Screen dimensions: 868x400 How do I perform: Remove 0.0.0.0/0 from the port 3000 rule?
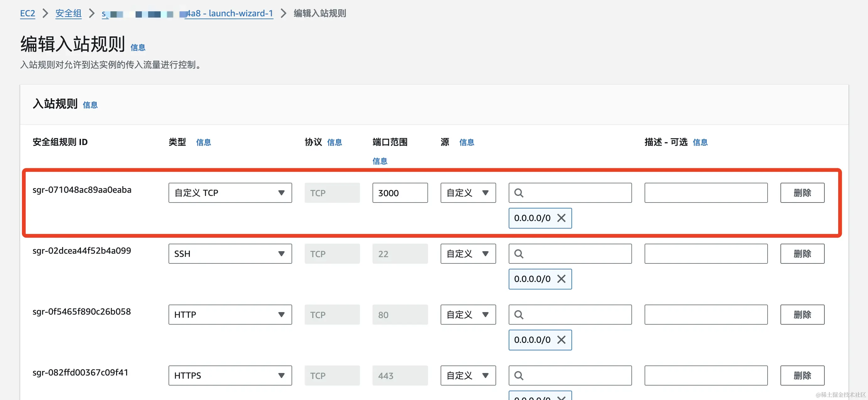(561, 218)
